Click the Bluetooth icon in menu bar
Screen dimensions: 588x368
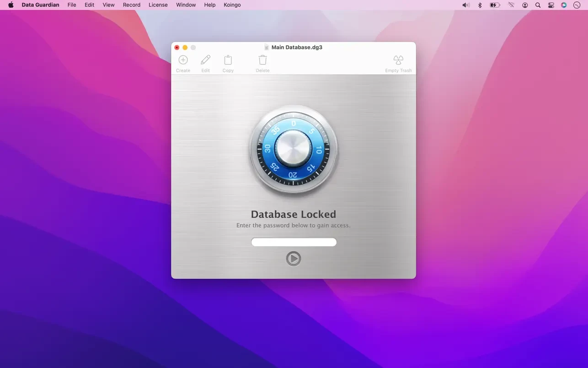(x=480, y=5)
